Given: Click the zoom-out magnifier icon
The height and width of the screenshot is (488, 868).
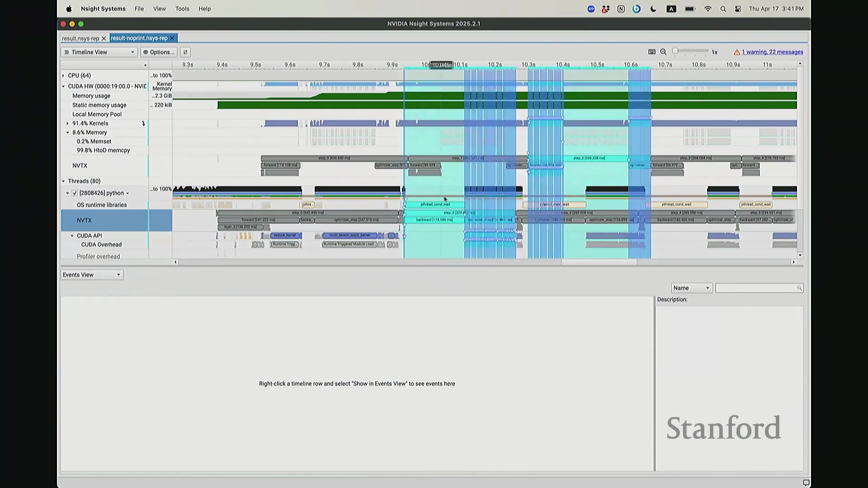Looking at the screenshot, I should (x=663, y=52).
